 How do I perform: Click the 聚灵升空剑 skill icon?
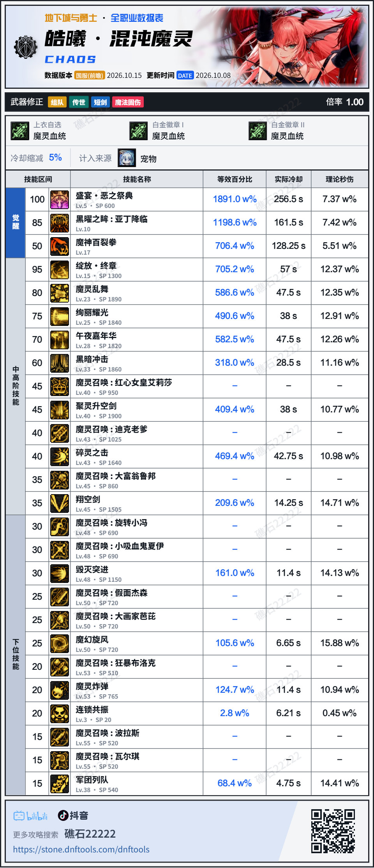(60, 410)
